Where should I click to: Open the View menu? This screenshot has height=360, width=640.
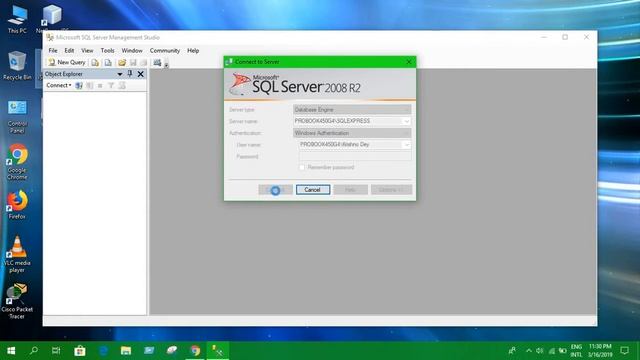pos(87,51)
